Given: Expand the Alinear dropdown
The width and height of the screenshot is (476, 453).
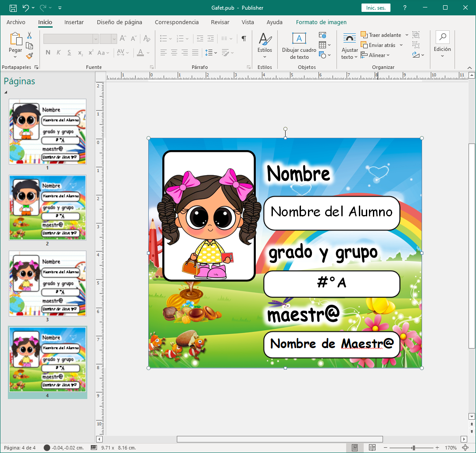Looking at the screenshot, I should pyautogui.click(x=376, y=55).
